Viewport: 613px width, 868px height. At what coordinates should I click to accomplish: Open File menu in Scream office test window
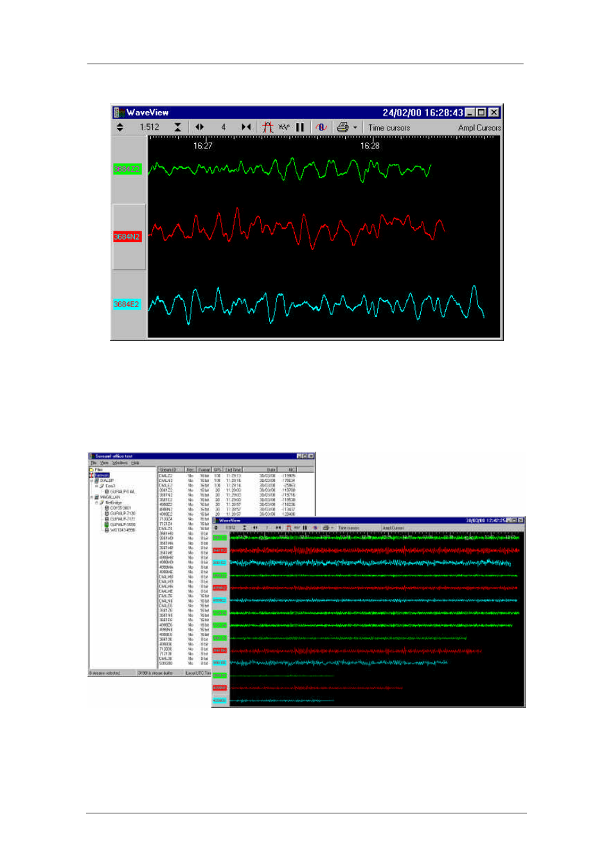pyautogui.click(x=93, y=463)
